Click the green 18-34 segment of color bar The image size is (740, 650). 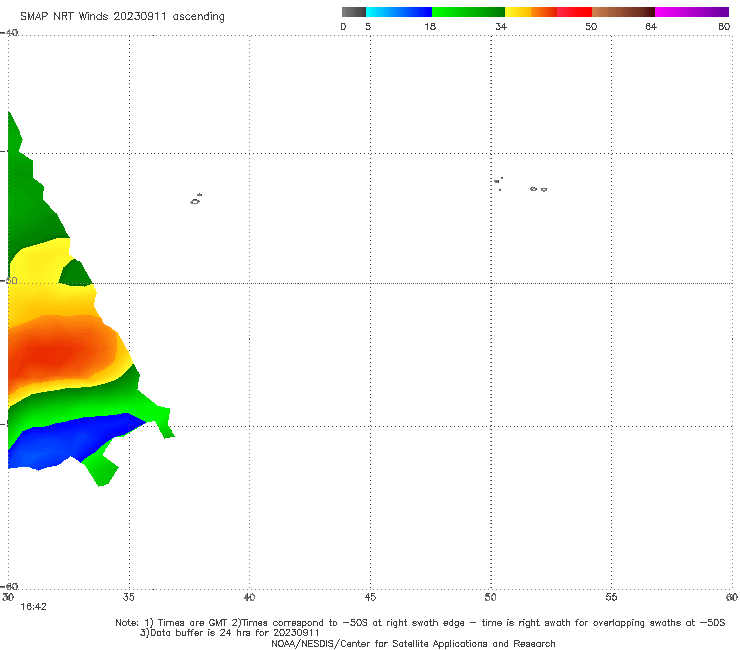point(468,12)
